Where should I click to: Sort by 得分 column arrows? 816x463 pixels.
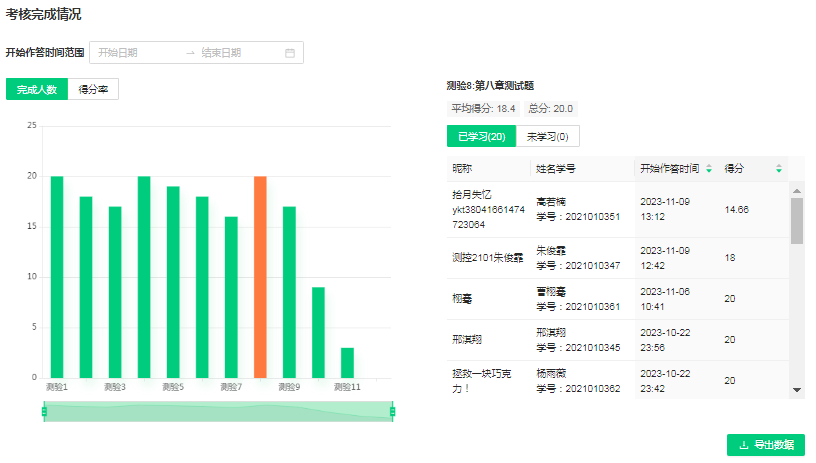click(x=778, y=169)
